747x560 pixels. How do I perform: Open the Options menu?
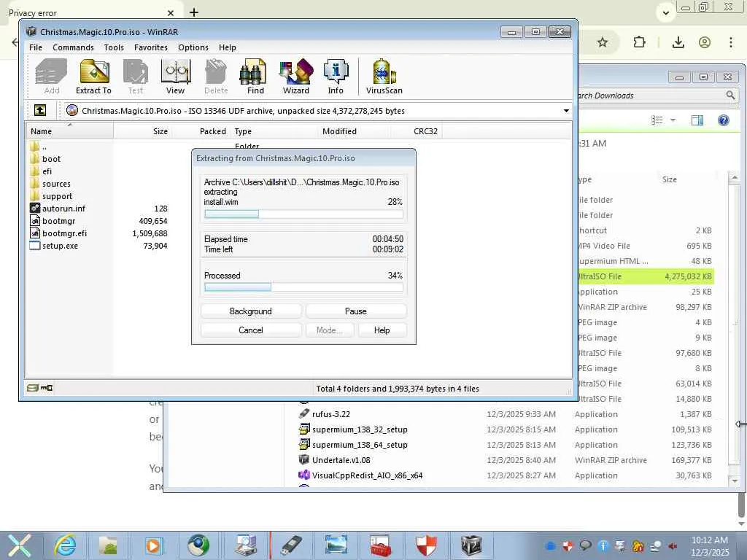click(x=193, y=47)
